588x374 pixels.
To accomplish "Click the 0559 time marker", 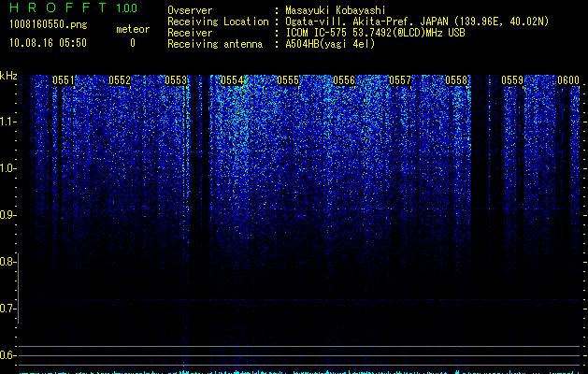I will (512, 80).
